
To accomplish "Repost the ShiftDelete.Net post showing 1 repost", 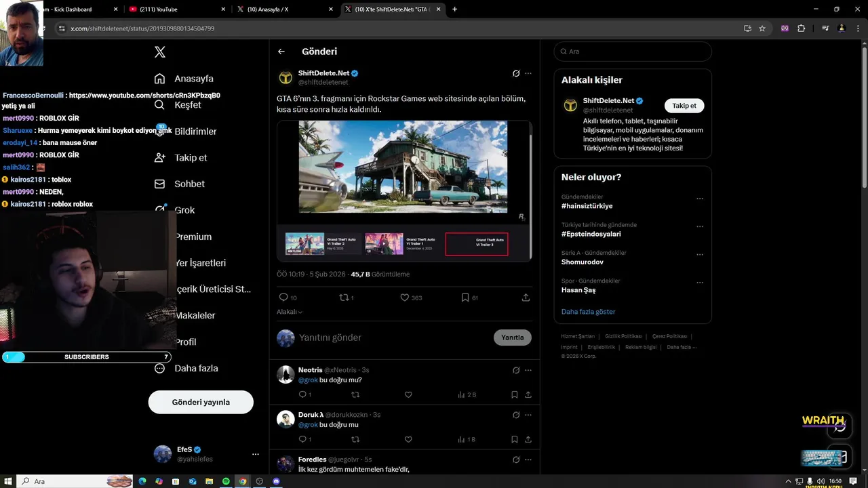I will coord(346,298).
